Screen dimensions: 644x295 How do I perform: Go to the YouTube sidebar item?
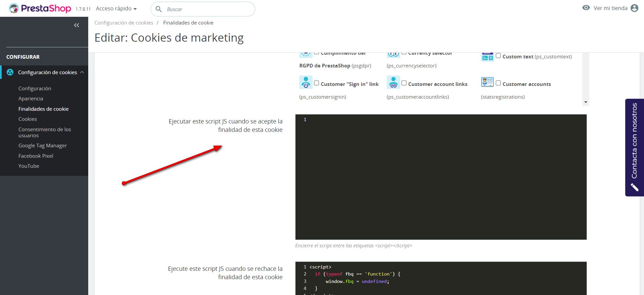click(29, 166)
